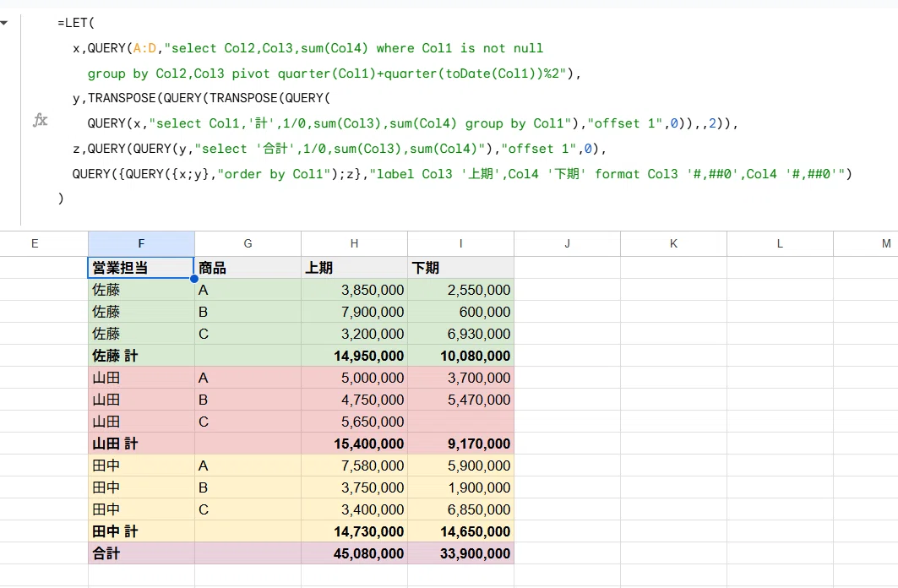Click the subtotal 10,080,000 cell
Viewport: 898px width, 588px height.
click(x=461, y=356)
